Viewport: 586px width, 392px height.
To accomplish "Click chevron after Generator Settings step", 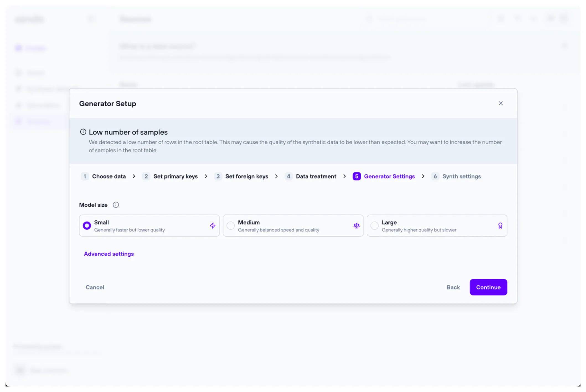I will [423, 176].
